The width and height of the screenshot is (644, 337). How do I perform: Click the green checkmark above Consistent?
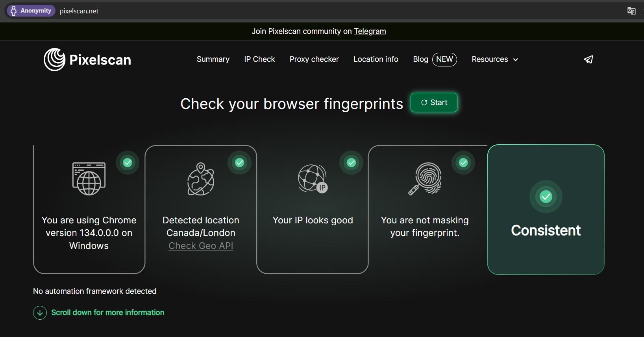(x=546, y=197)
